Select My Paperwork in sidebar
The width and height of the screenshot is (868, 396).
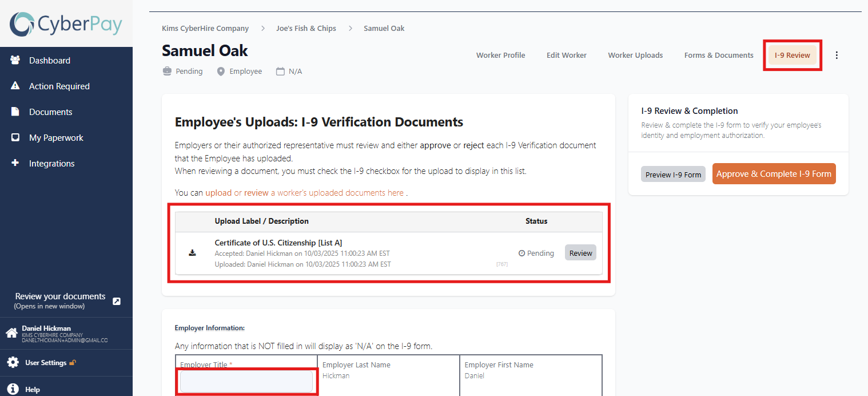(x=56, y=137)
